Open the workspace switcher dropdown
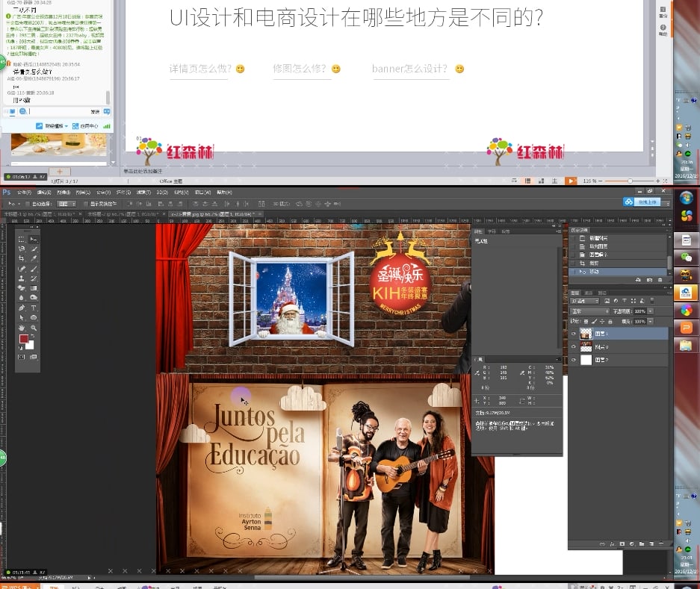 668,203
